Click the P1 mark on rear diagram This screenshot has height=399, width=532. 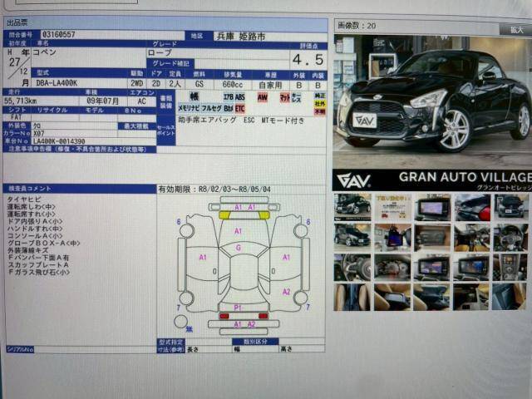click(238, 307)
